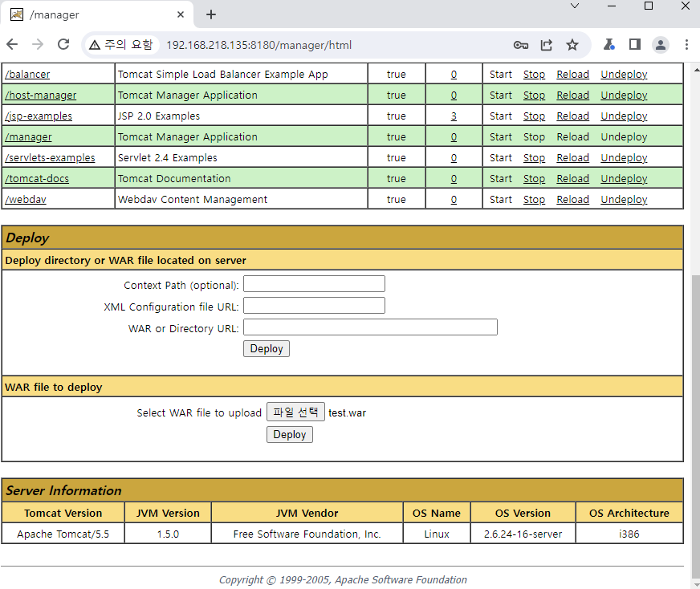The width and height of the screenshot is (700, 589).
Task: Reload the /jsp-examples application
Action: click(x=573, y=116)
